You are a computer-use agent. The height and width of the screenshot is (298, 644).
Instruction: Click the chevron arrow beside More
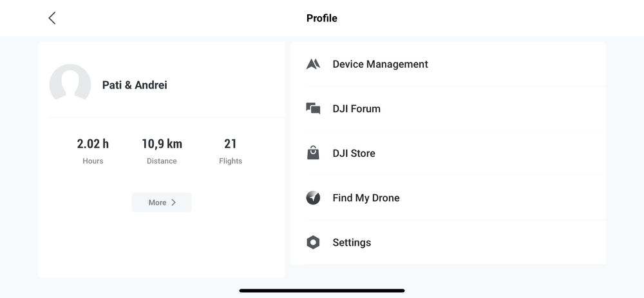click(174, 203)
